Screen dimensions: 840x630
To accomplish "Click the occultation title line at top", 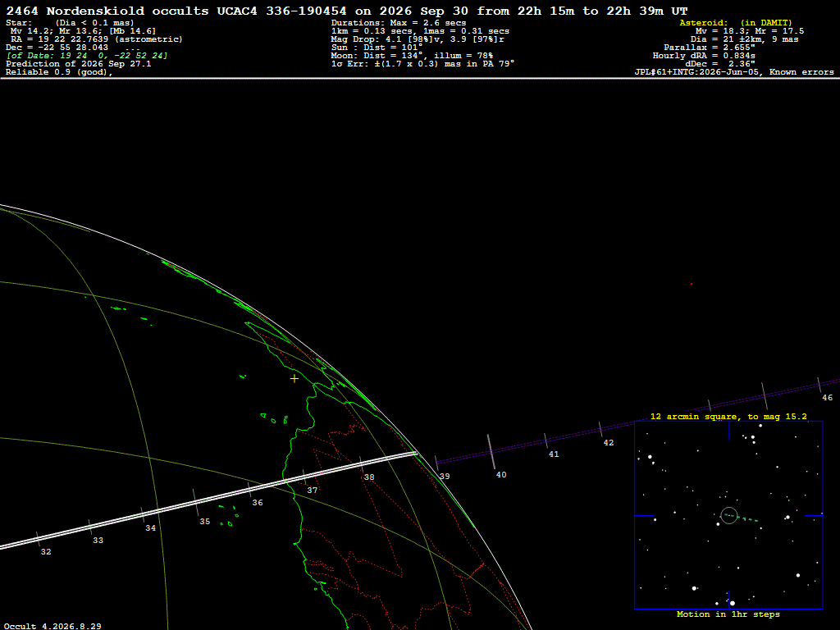I will tap(347, 11).
